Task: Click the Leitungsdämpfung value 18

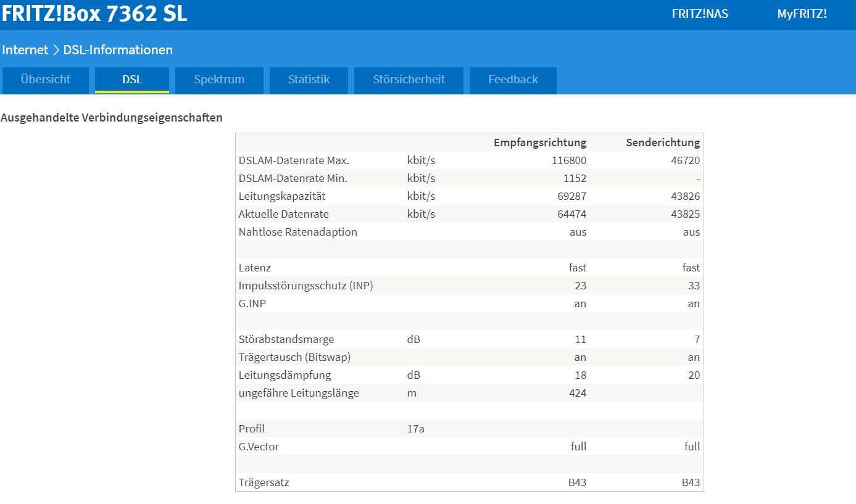Action: 581,375
